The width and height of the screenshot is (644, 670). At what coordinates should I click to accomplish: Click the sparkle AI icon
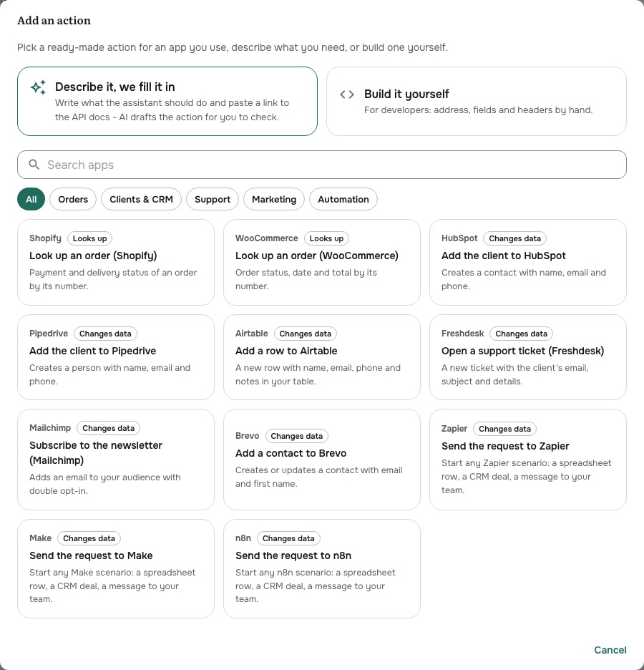click(38, 87)
